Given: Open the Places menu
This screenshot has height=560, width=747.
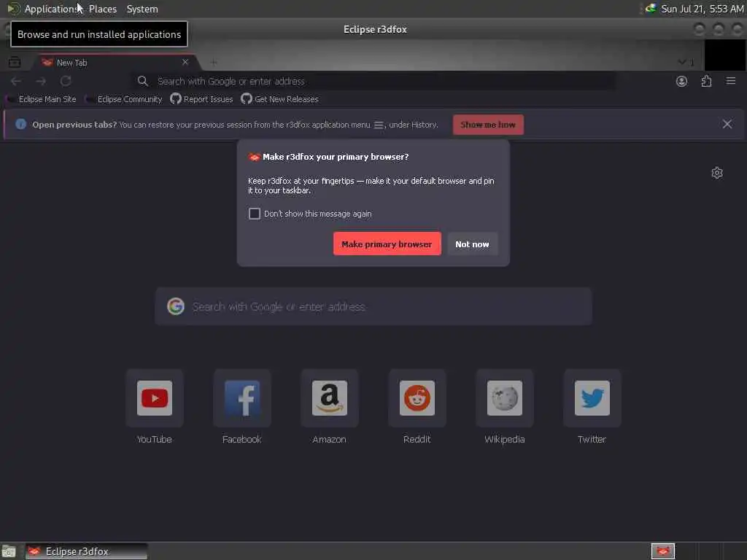Looking at the screenshot, I should pyautogui.click(x=102, y=9).
